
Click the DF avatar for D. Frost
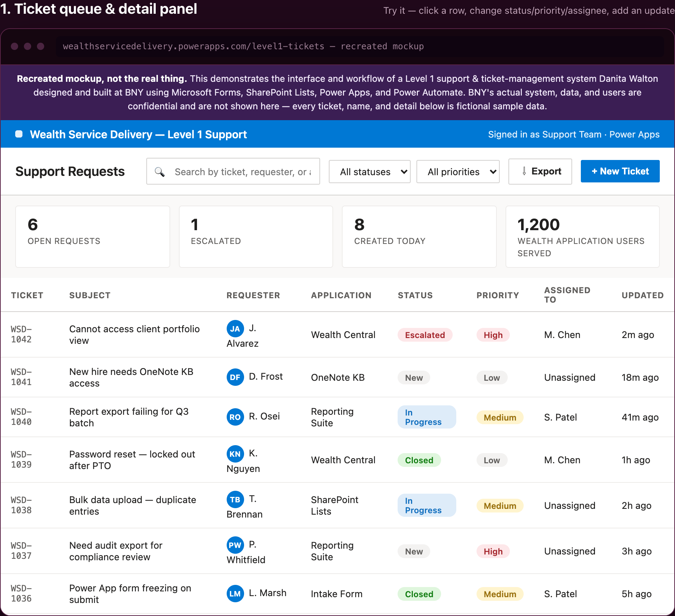click(235, 377)
